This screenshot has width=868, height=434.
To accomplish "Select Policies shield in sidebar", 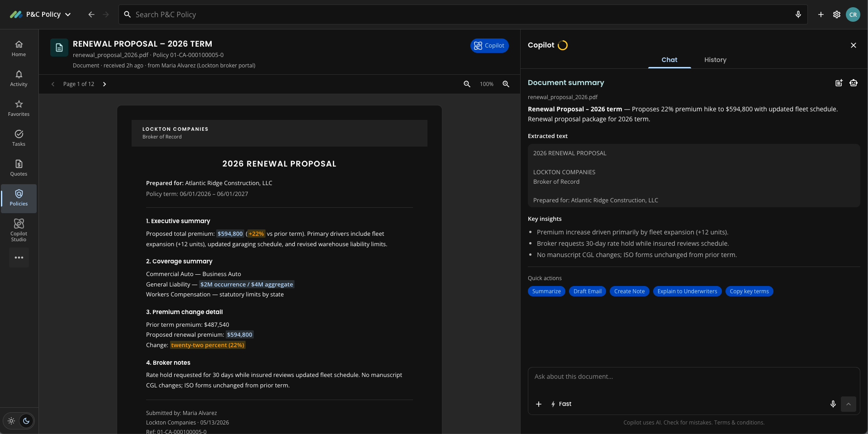I will (x=19, y=198).
